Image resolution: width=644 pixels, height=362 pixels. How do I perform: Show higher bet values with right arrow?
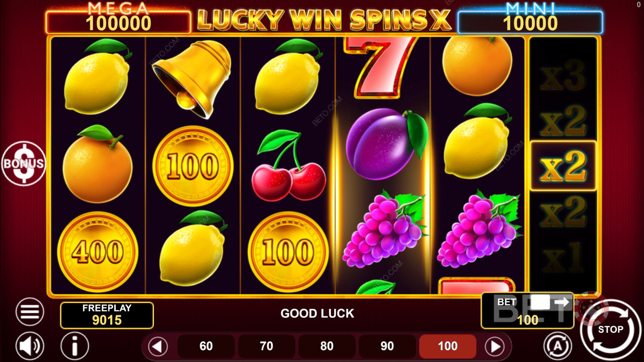(495, 346)
